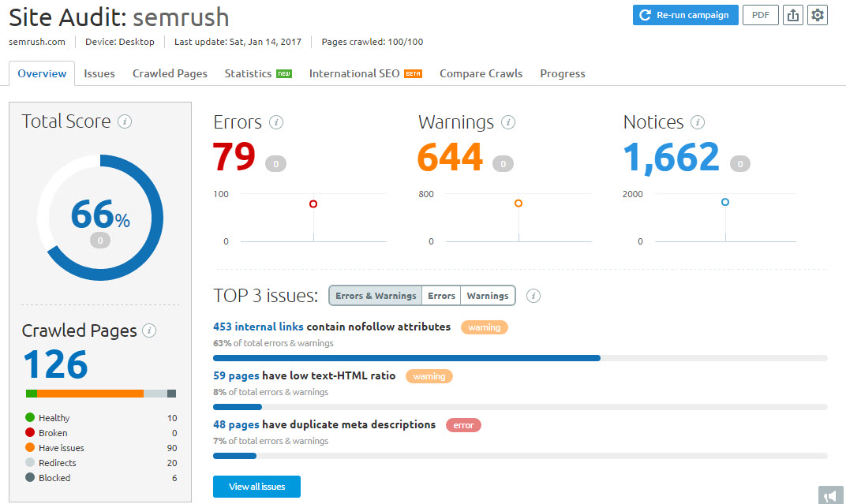Open the settings gear icon
846x504 pixels.
click(818, 15)
